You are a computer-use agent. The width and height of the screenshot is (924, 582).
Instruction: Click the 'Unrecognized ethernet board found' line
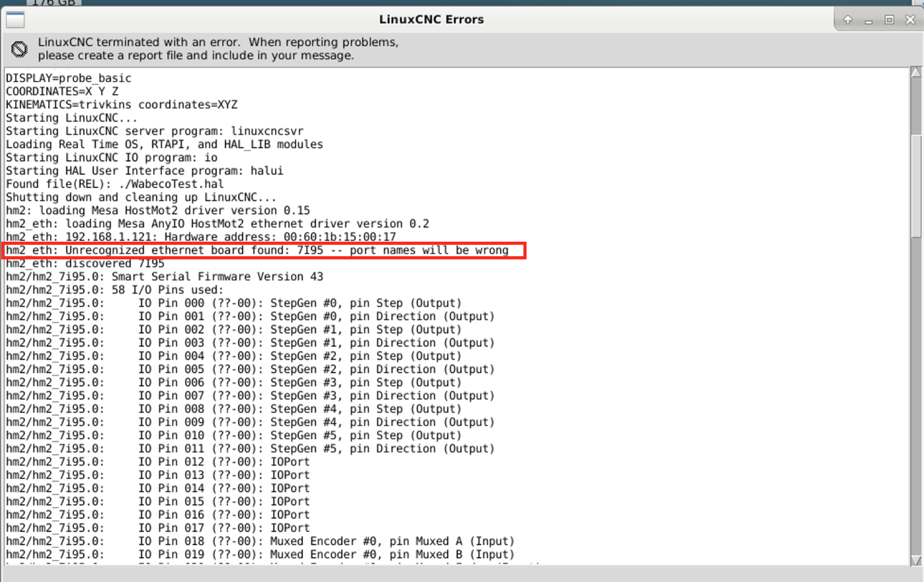(258, 251)
